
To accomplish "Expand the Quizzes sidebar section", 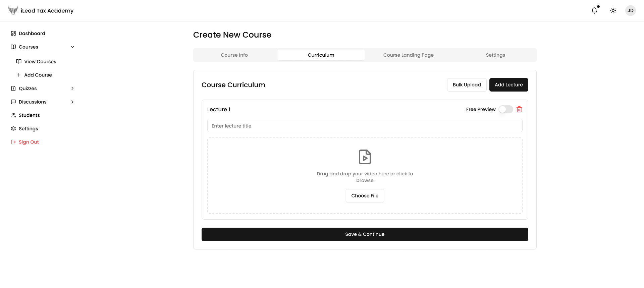I will point(72,89).
